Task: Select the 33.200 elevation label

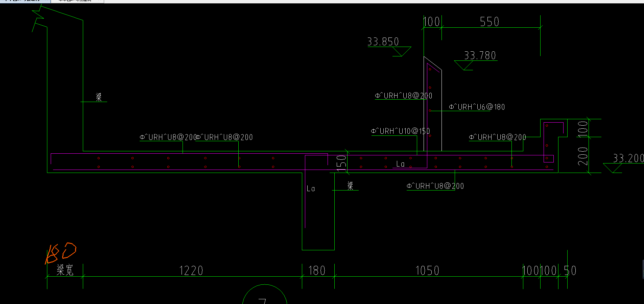Action: [628, 158]
